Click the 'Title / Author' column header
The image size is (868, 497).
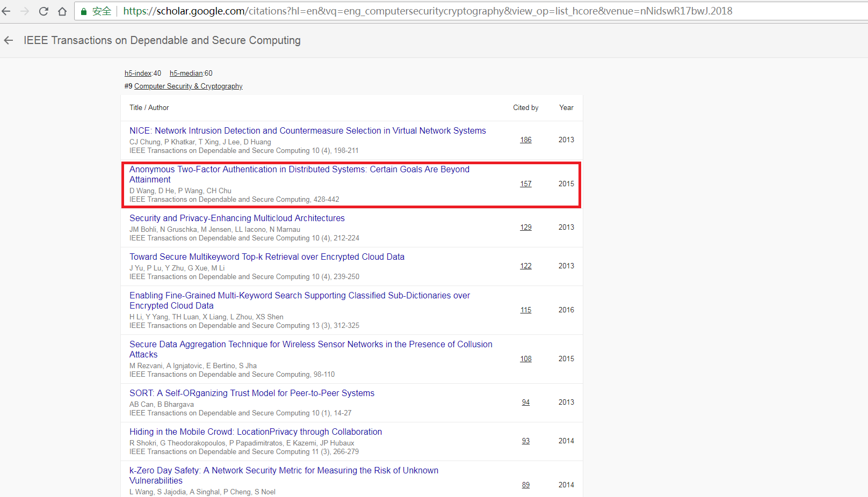149,108
